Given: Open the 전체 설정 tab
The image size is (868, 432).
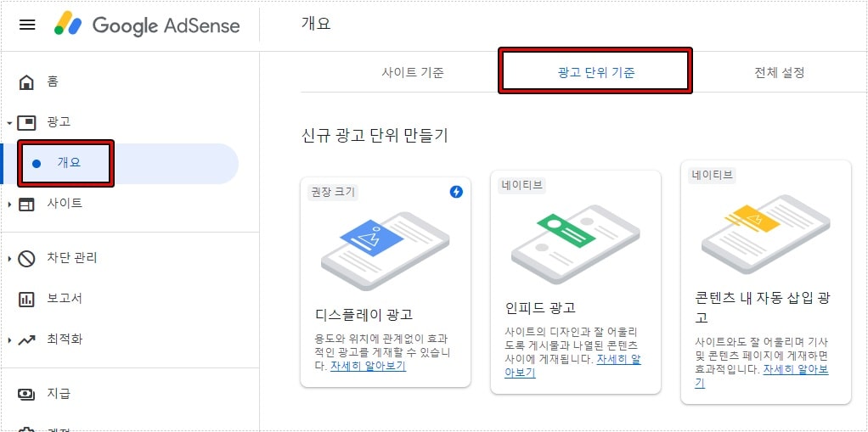Looking at the screenshot, I should pos(779,72).
